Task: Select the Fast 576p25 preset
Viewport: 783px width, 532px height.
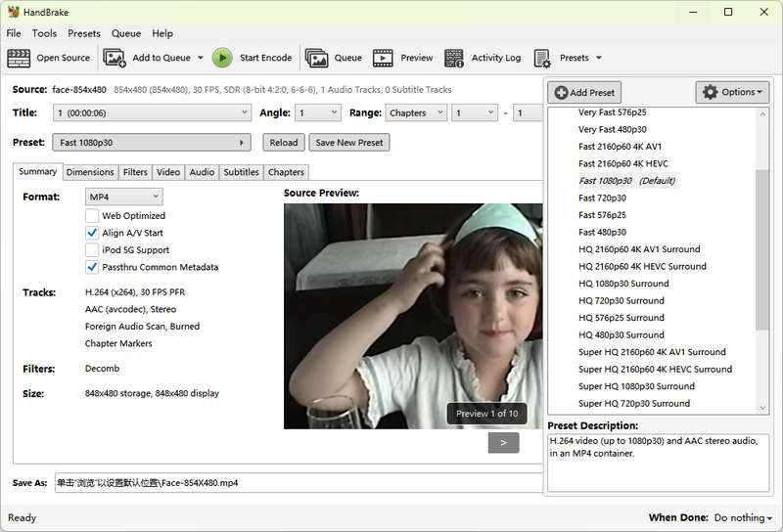Action: [602, 215]
